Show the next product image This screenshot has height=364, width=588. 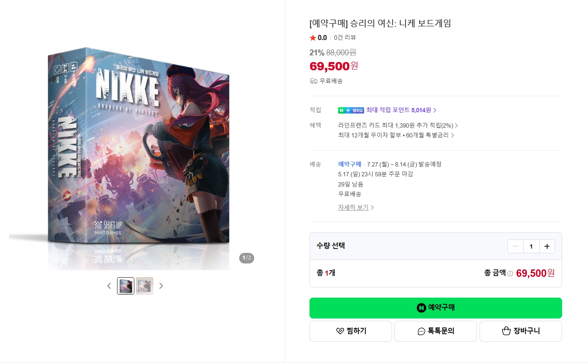161,286
